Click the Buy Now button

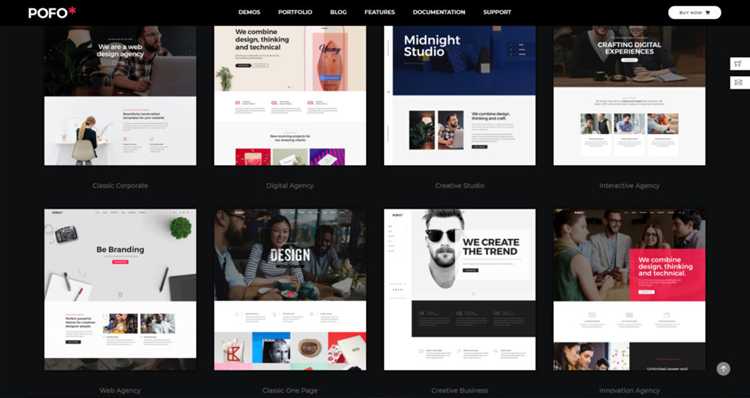pyautogui.click(x=695, y=12)
